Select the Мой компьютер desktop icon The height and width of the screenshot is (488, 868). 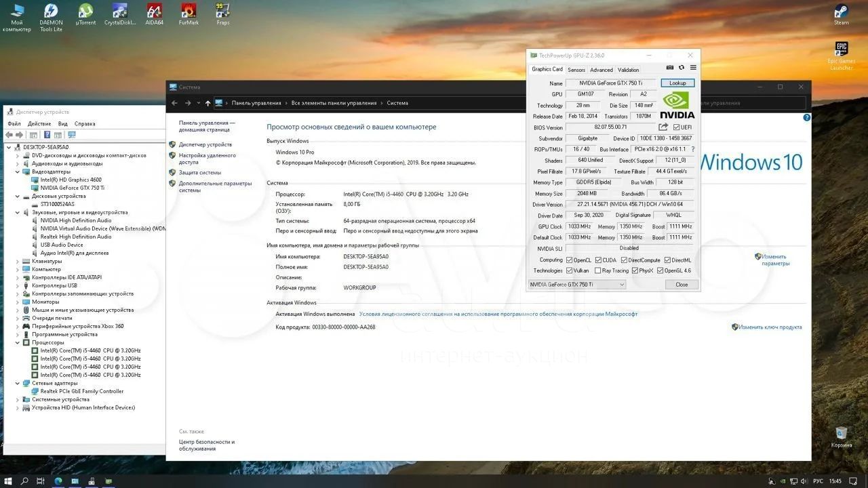(17, 17)
